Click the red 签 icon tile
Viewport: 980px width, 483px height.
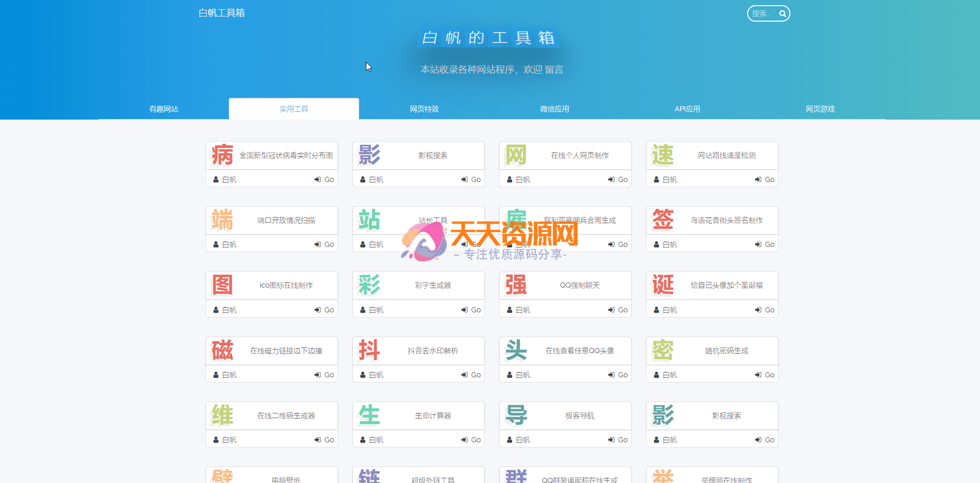point(663,220)
